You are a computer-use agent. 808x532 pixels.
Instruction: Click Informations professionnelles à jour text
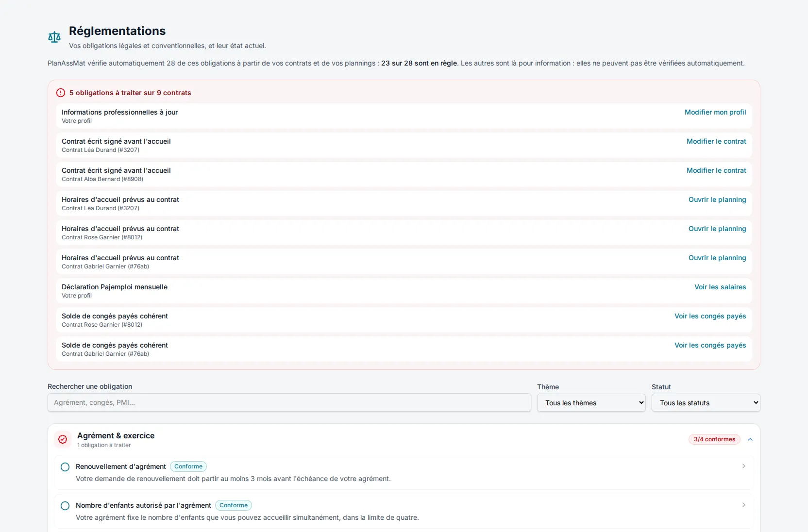[119, 112]
